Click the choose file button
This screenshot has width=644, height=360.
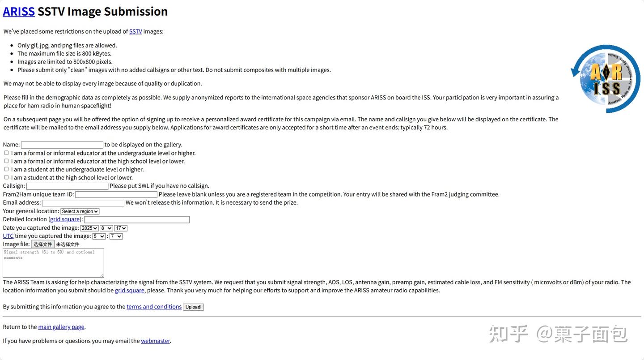click(x=43, y=244)
